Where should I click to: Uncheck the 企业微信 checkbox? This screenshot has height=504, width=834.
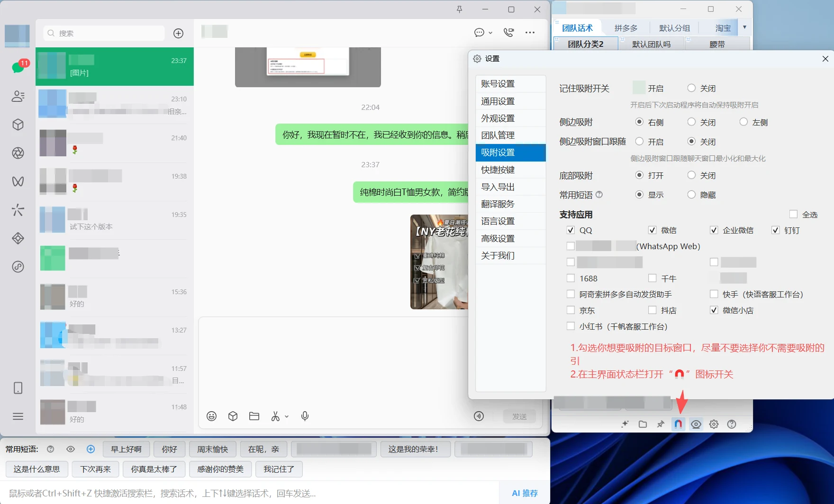[714, 230]
